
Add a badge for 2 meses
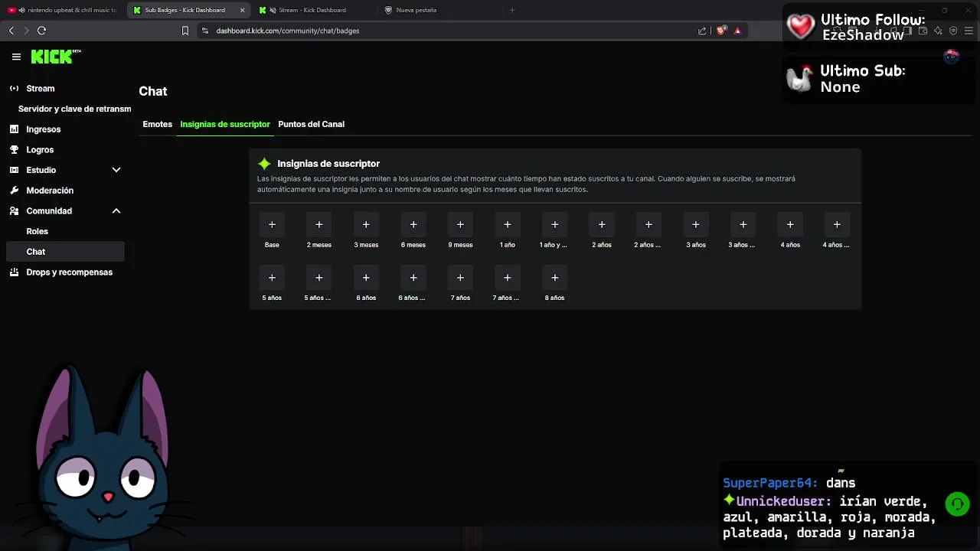pos(319,224)
